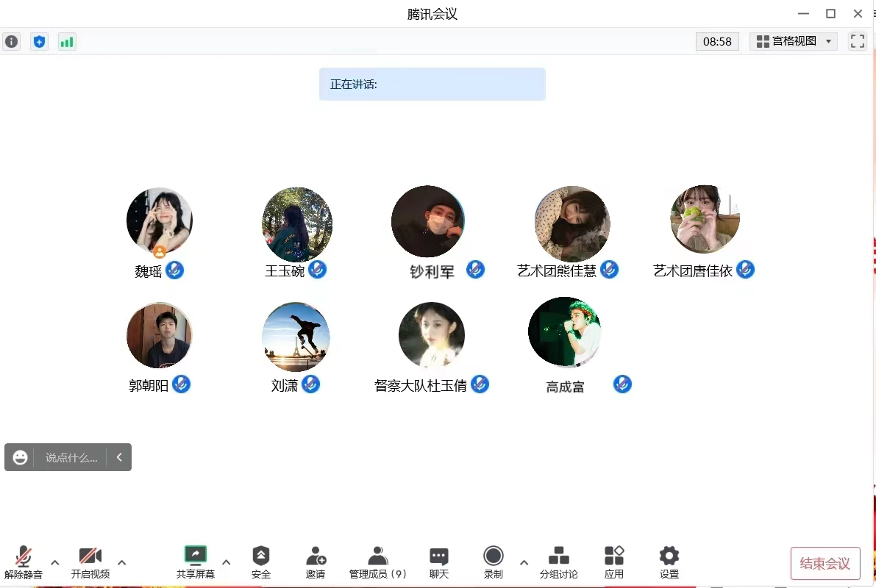This screenshot has height=588, width=876.
Task: Click the red 结束会议 button
Action: [x=825, y=564]
